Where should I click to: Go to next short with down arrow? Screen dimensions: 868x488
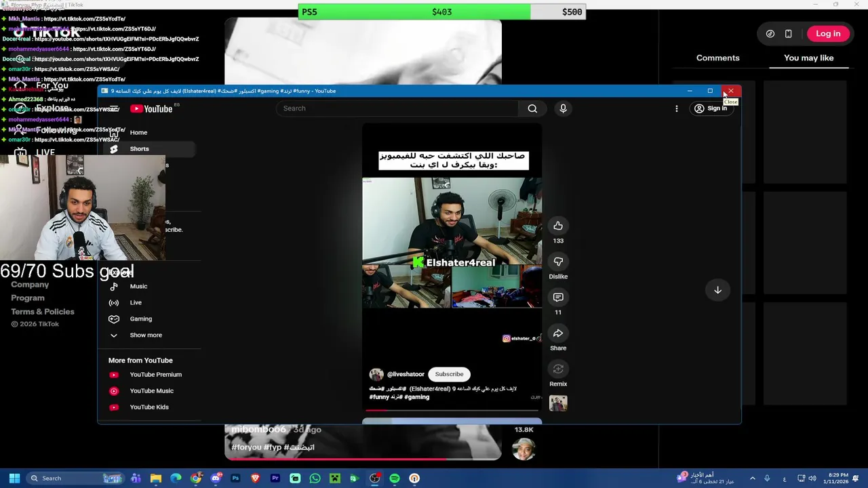tap(717, 290)
